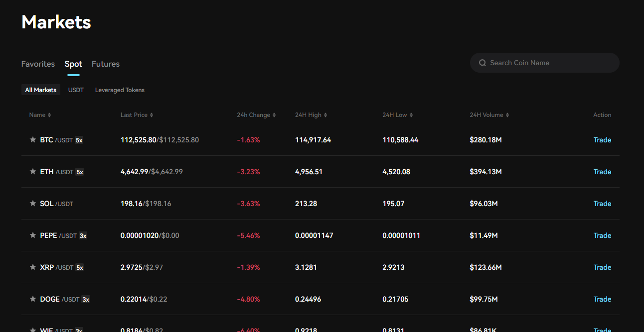Sort by 24H Volume column

pos(489,115)
